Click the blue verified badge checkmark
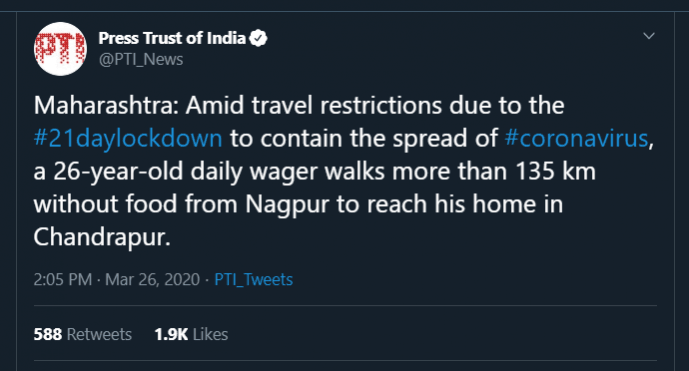This screenshot has width=689, height=371. click(x=258, y=38)
